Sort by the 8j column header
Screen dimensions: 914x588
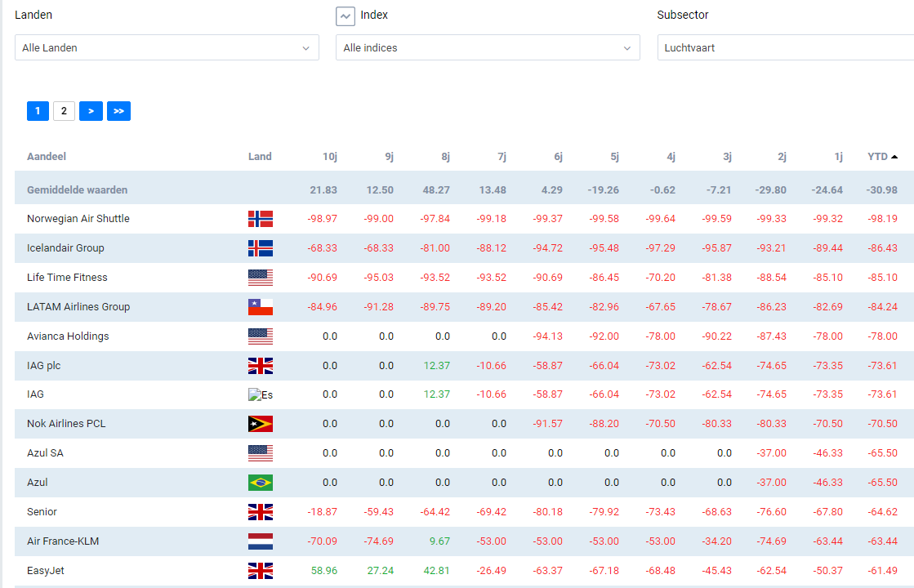446,157
